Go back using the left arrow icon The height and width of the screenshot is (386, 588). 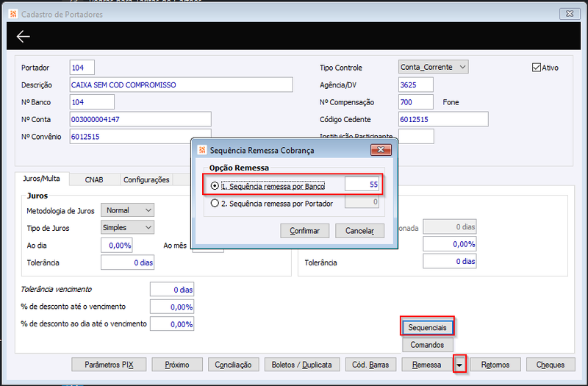[24, 36]
